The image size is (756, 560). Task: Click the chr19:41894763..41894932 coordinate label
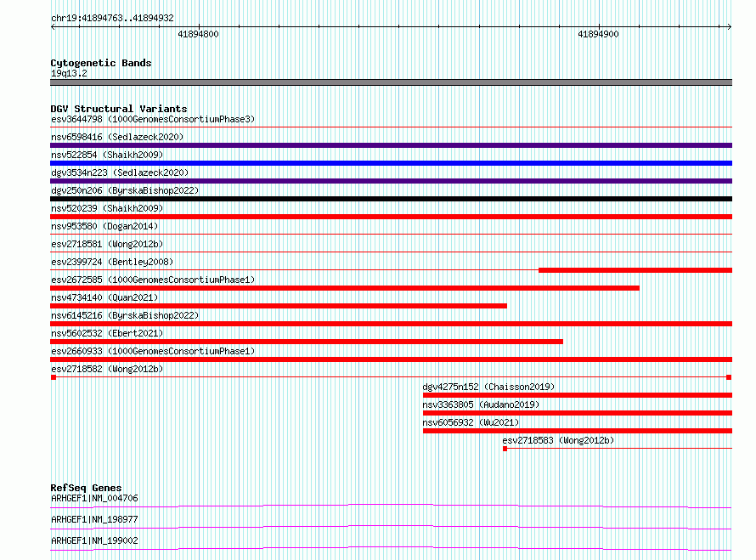112,18
